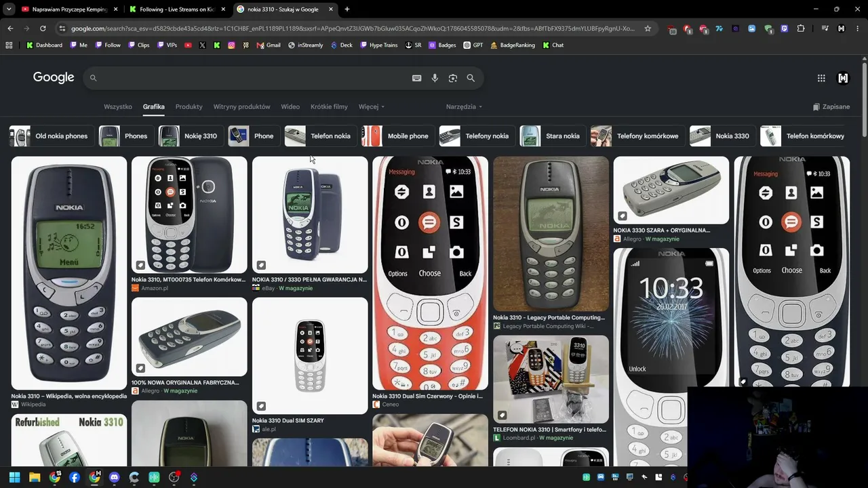Submit search with the magnifier button
This screenshot has height=488, width=868.
(471, 78)
